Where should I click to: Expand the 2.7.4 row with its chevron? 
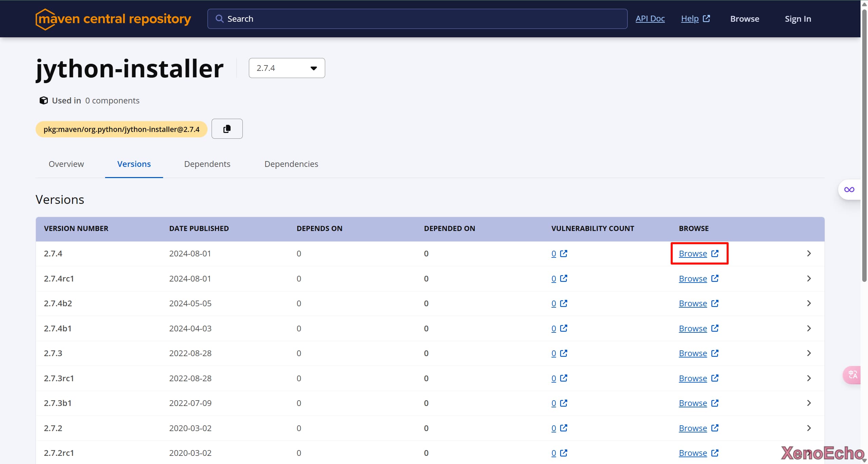point(809,253)
